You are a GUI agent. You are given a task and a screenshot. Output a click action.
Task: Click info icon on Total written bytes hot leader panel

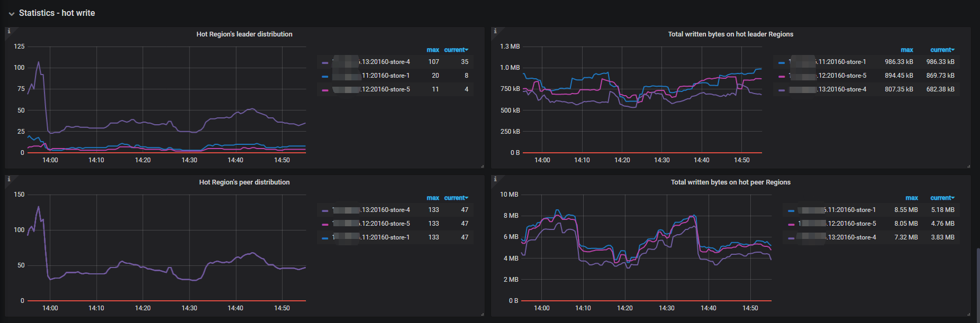point(495,31)
